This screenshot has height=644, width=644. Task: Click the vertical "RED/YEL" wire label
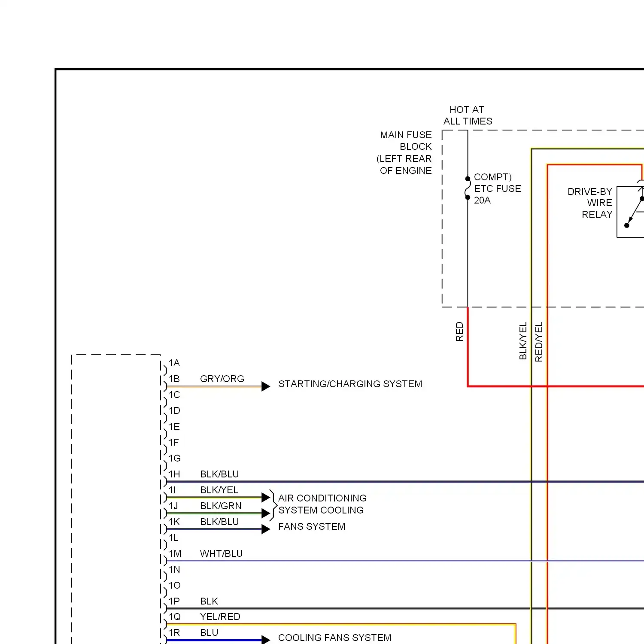click(x=539, y=342)
